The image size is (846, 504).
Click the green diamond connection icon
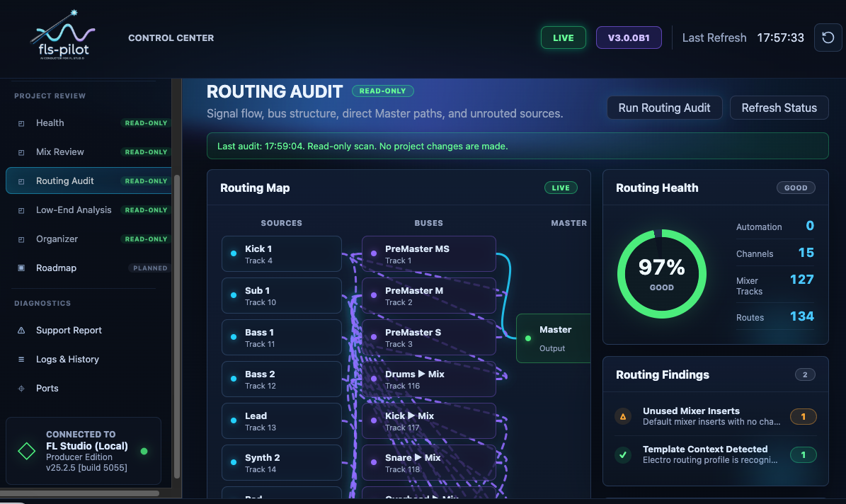pos(26,451)
